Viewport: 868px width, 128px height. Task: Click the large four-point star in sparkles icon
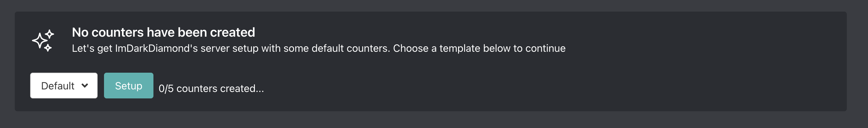click(x=40, y=41)
